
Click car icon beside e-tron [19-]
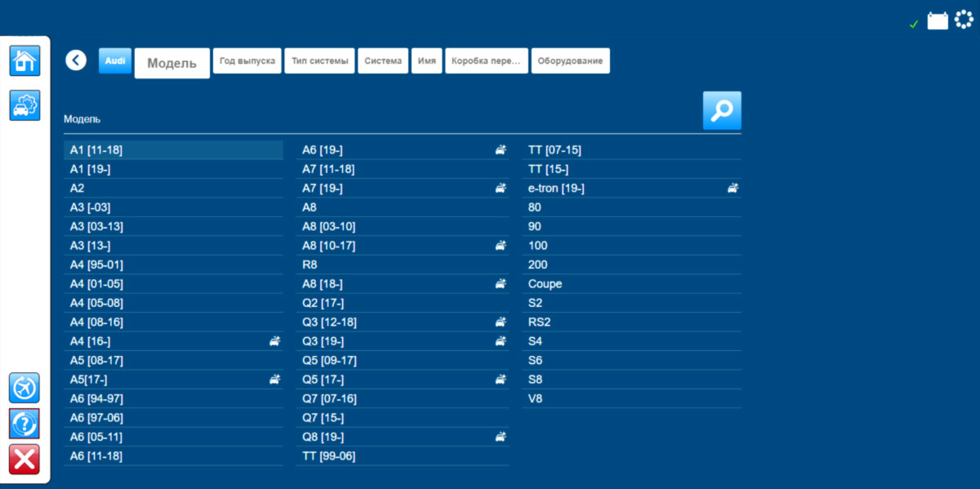(733, 189)
